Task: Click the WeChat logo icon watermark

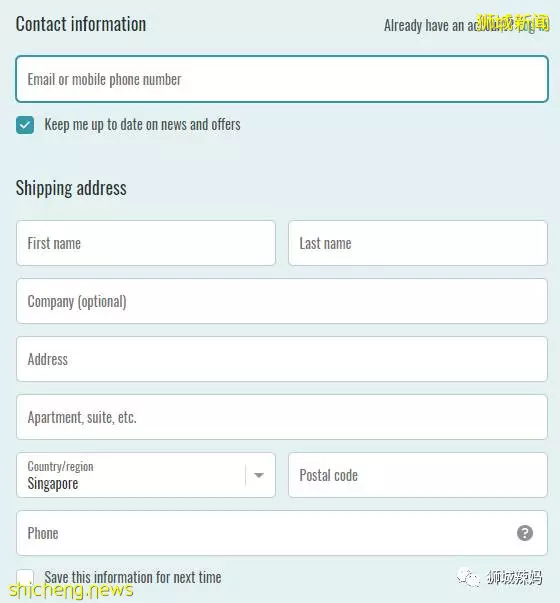Action: 468,578
